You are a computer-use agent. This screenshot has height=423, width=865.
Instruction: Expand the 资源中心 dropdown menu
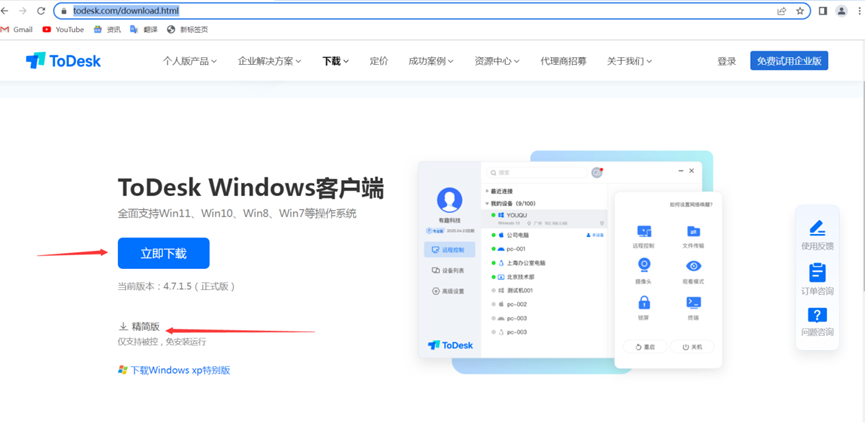click(496, 61)
